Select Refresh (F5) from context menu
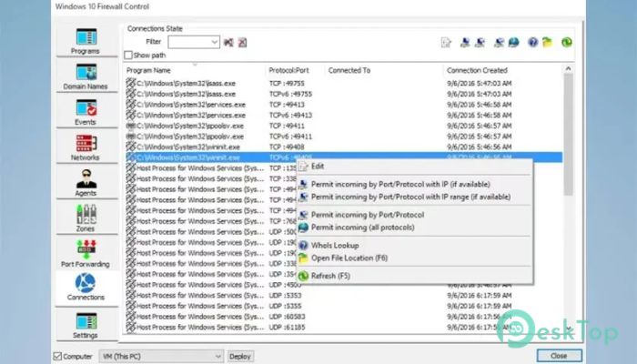 (414, 276)
